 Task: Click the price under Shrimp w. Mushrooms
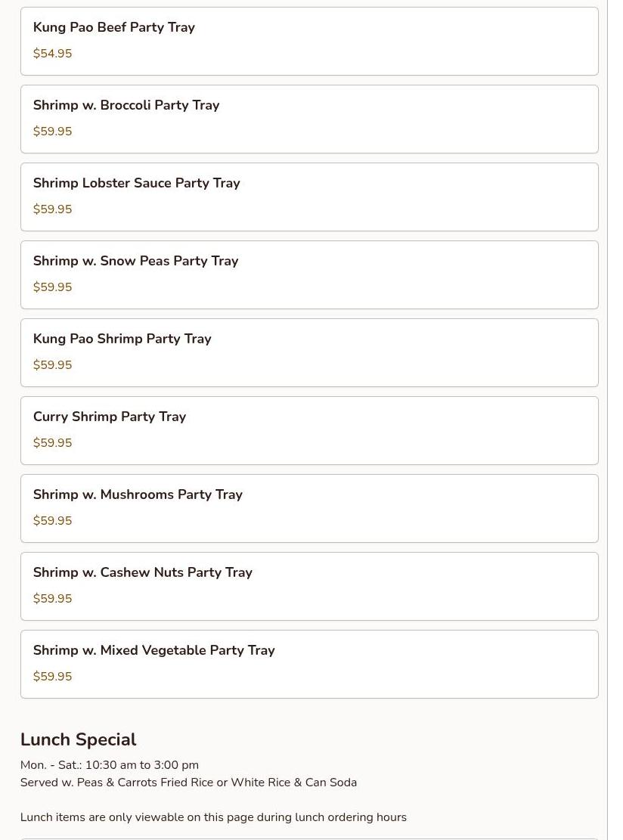coord(52,521)
